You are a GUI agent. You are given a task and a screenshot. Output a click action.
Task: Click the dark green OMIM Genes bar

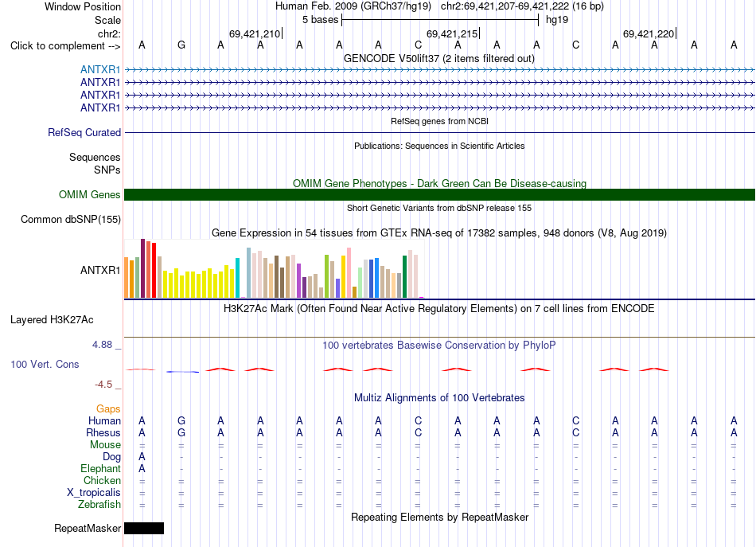pos(439,195)
